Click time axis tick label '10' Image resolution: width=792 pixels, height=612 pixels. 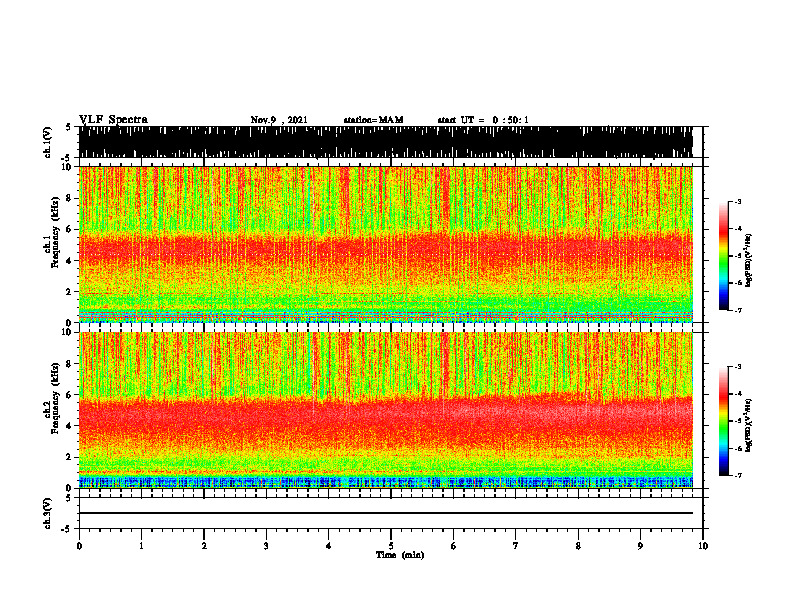(703, 546)
